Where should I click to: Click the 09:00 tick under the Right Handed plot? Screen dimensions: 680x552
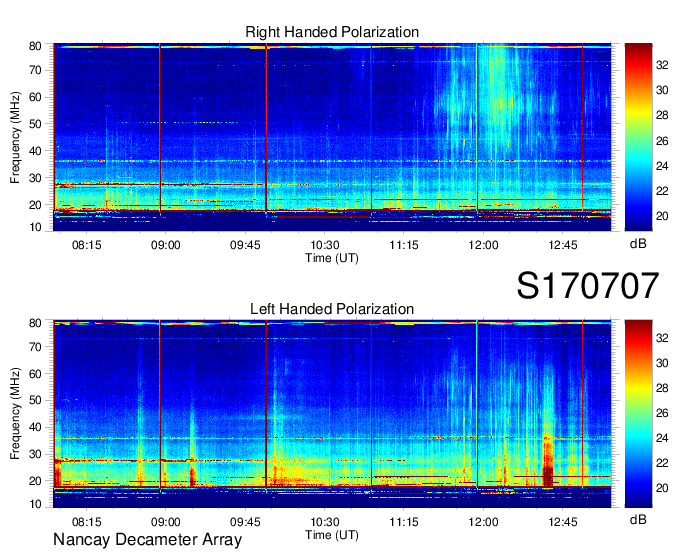point(166,245)
